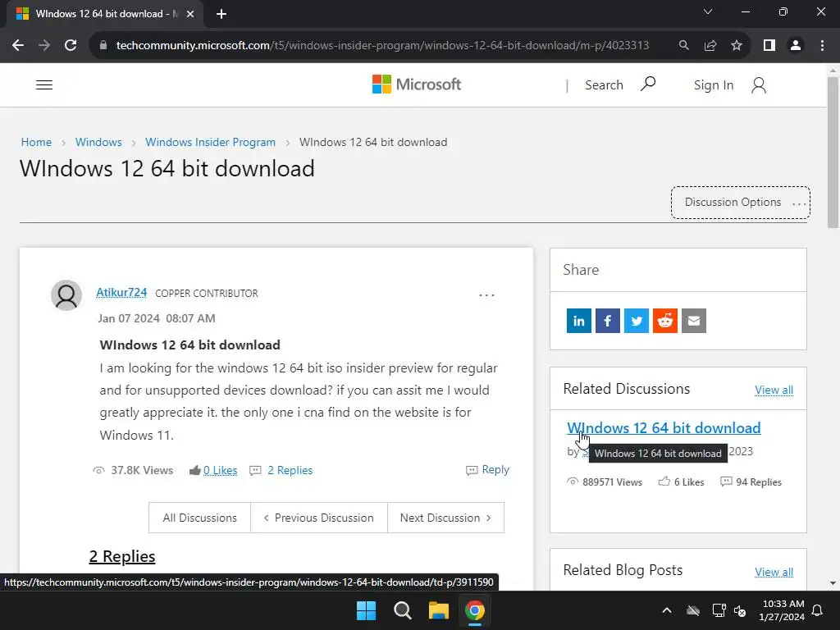Viewport: 840px width, 630px height.
Task: Open Atikur724's profile avatar
Action: (x=66, y=295)
